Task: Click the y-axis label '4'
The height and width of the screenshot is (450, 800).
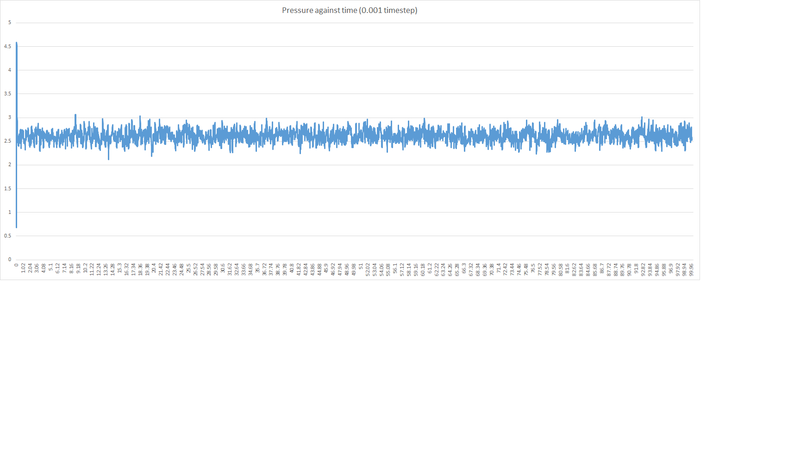Action: pos(9,70)
